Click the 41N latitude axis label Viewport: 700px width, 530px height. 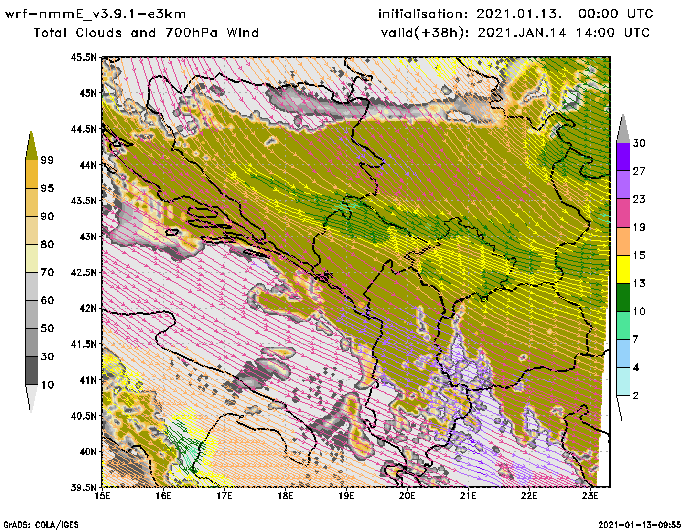point(88,380)
